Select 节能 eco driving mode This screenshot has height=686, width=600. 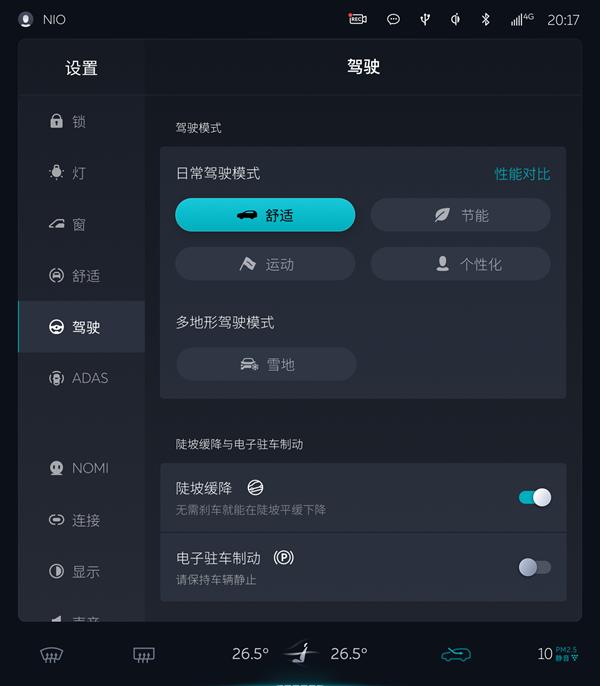pos(460,215)
